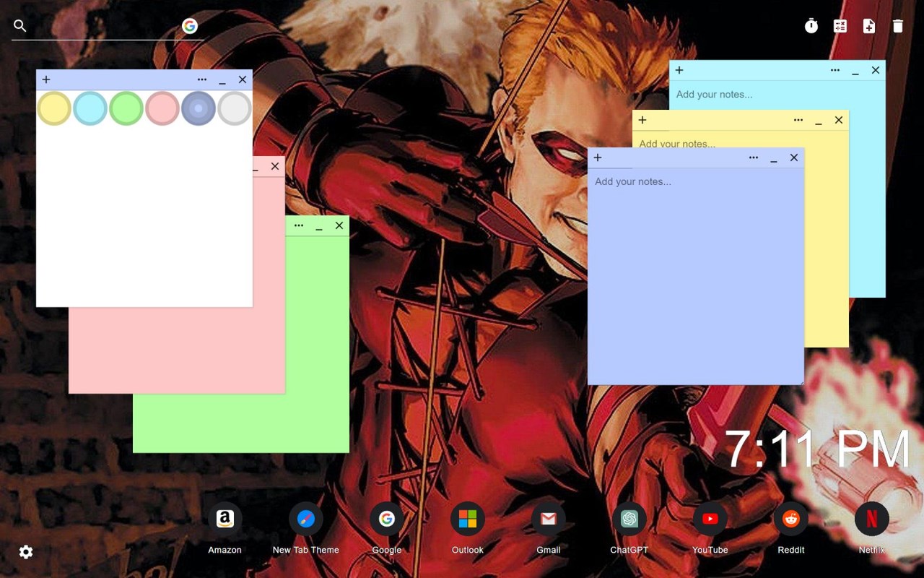Minimize the white color-picker note

[222, 80]
